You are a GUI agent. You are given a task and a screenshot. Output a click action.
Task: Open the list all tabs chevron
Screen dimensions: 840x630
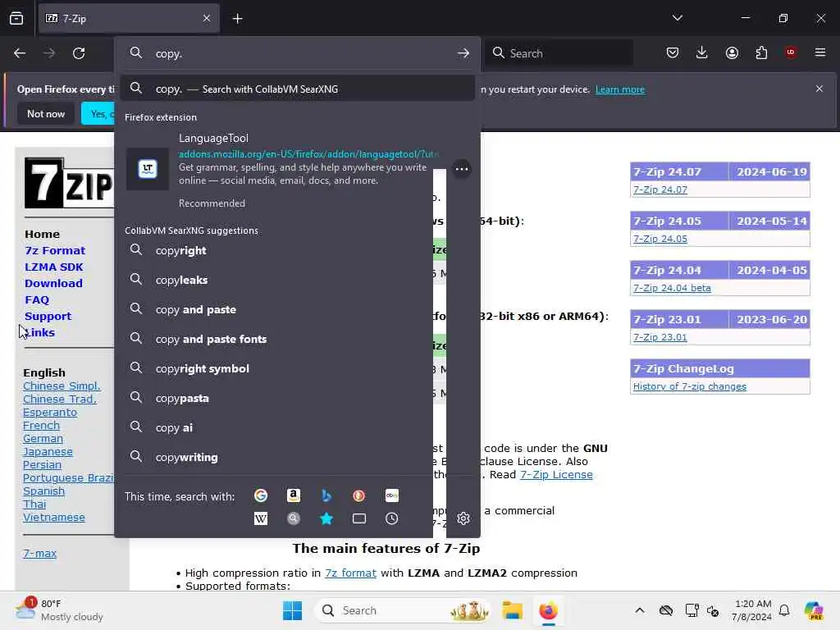[x=677, y=18]
